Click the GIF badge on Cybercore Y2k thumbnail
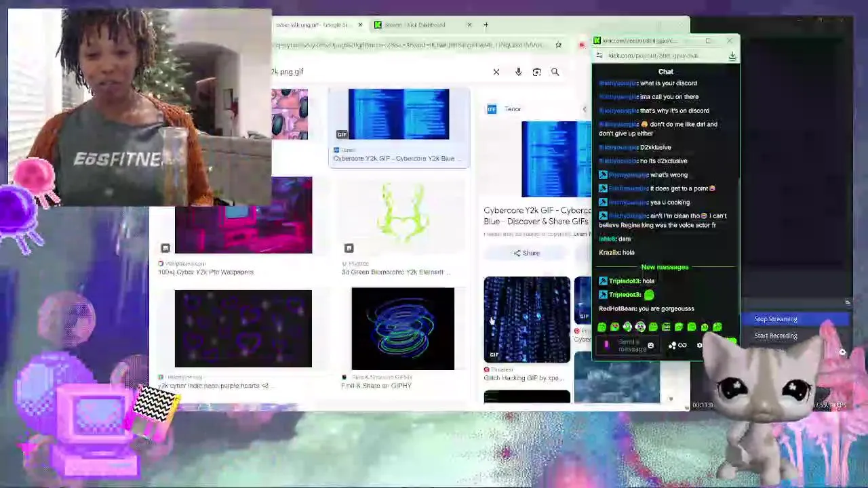The image size is (868, 488). coord(342,134)
